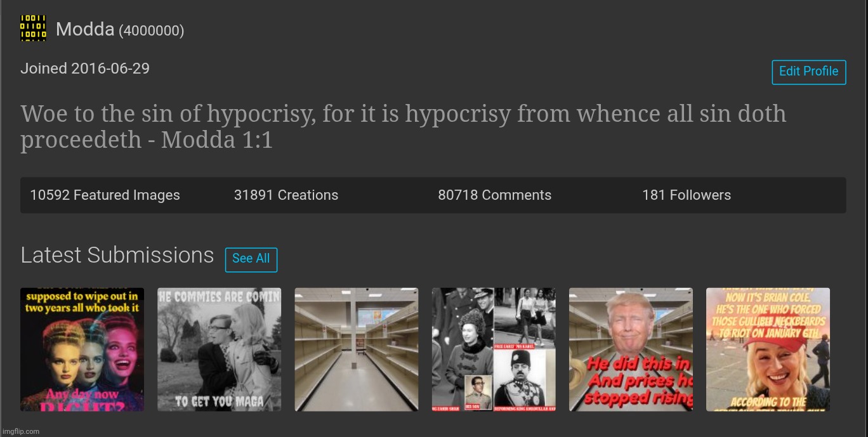The width and height of the screenshot is (868, 437).
Task: Open the 'Commies are coming' black-and-white meme
Action: pyautogui.click(x=219, y=349)
